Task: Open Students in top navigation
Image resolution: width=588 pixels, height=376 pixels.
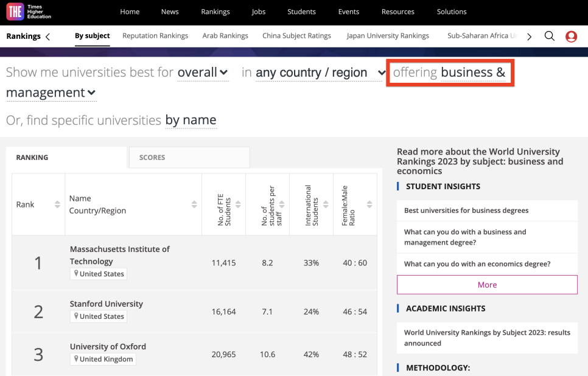Action: (301, 12)
